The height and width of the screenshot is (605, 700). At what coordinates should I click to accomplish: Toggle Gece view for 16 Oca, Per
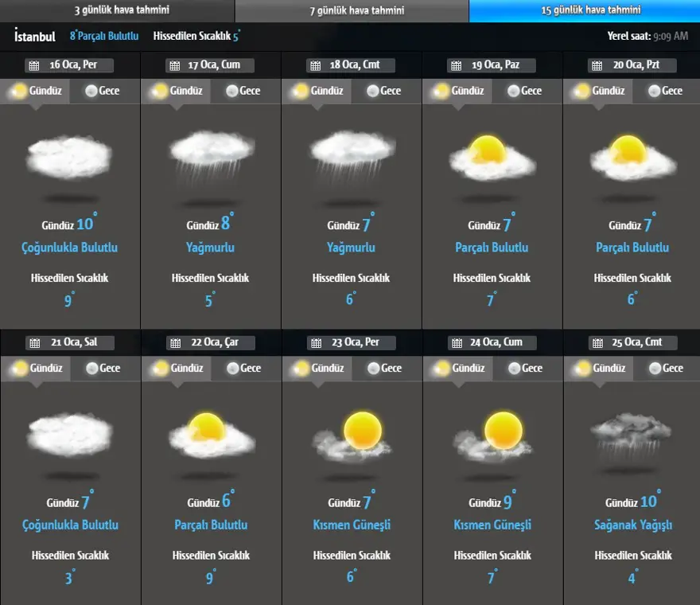pyautogui.click(x=103, y=91)
